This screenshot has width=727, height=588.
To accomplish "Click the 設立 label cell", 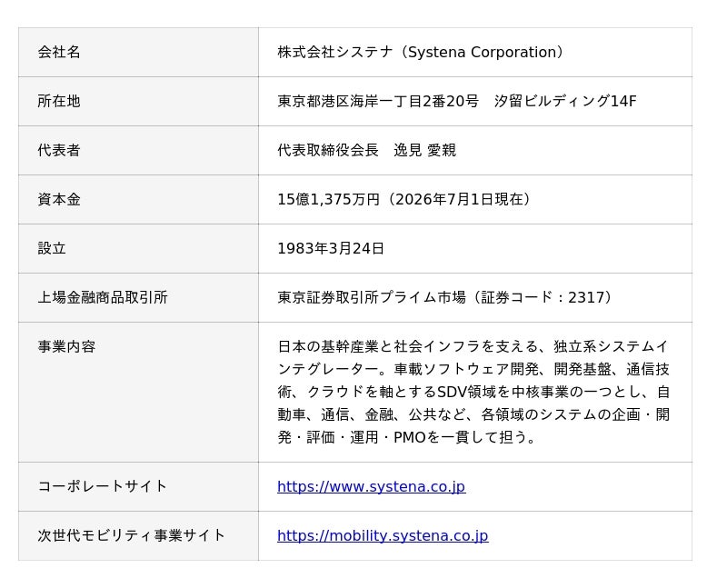I will click(139, 249).
